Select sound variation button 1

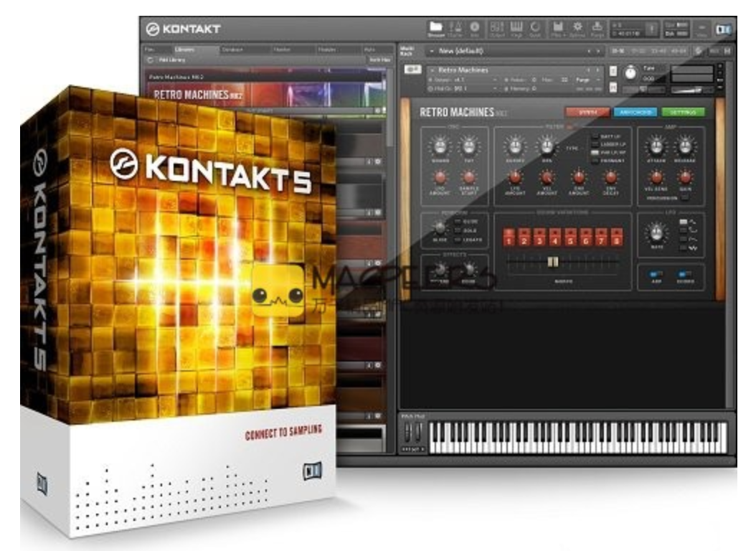(x=509, y=237)
